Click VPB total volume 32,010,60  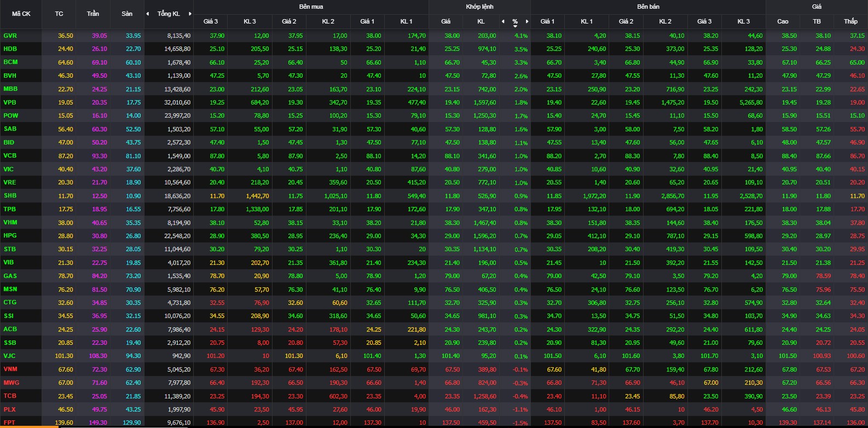[x=177, y=102]
